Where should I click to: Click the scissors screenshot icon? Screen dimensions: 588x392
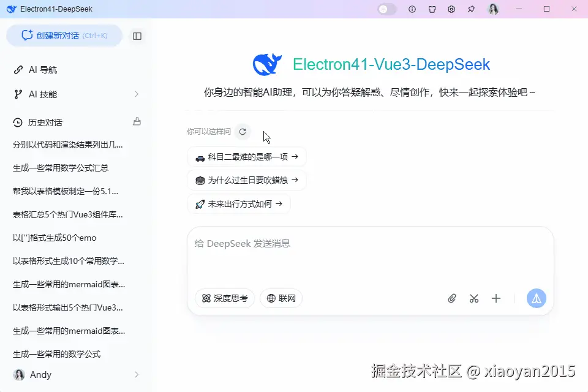point(474,298)
